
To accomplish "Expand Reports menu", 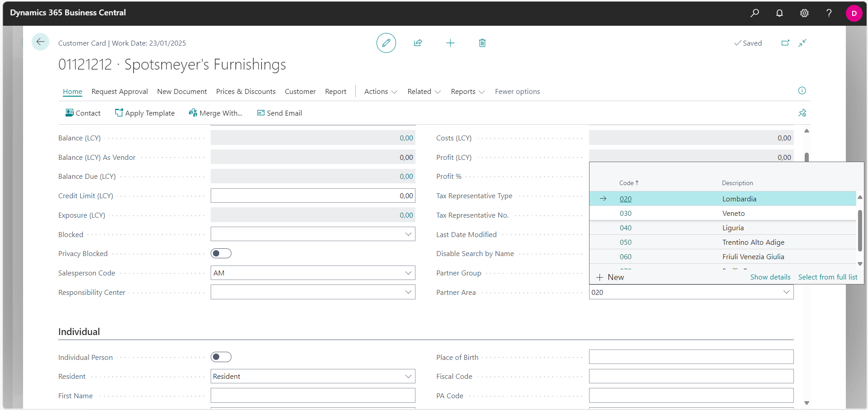I will click(x=467, y=91).
